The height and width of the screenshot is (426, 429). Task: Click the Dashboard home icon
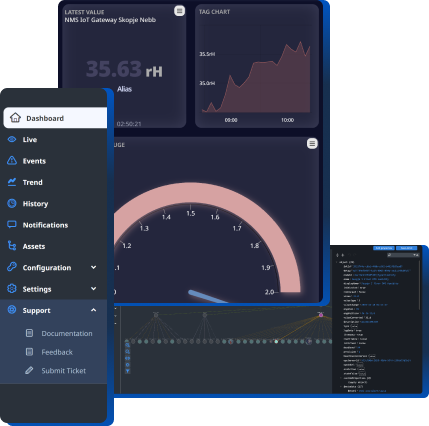point(15,118)
